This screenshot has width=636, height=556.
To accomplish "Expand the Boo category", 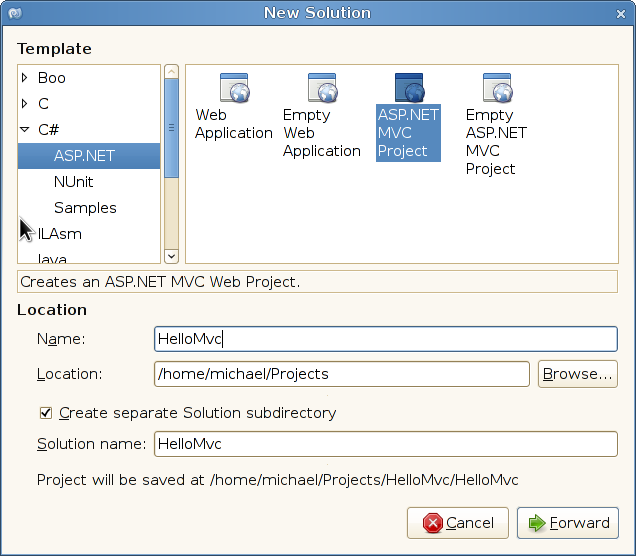I will pos(25,77).
